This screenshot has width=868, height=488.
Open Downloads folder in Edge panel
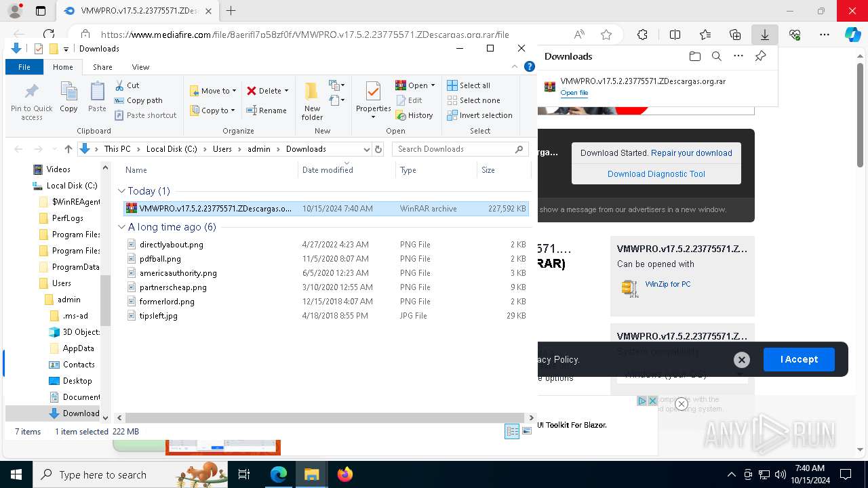point(694,56)
